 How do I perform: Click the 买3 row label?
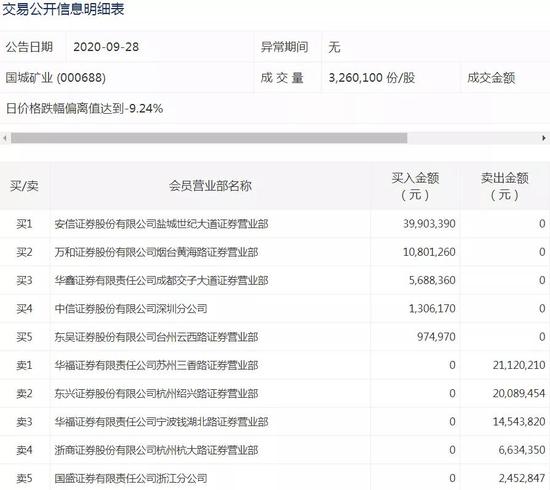[24, 281]
